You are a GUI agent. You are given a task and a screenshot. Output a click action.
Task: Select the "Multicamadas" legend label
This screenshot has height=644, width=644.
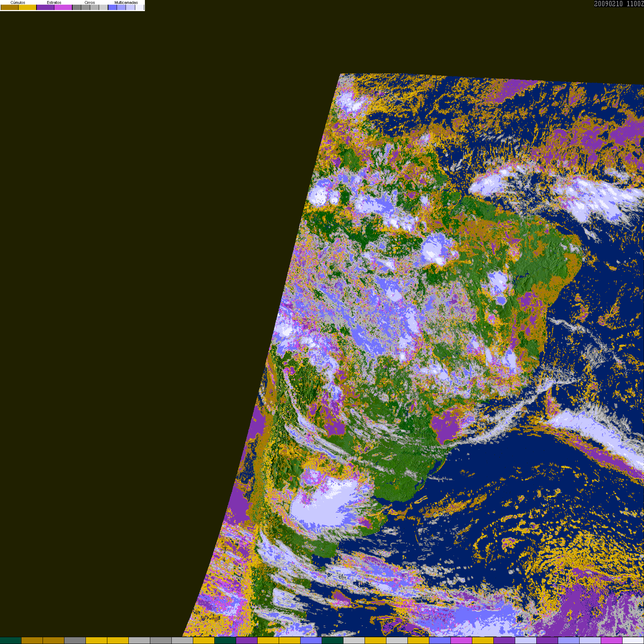click(126, 3)
